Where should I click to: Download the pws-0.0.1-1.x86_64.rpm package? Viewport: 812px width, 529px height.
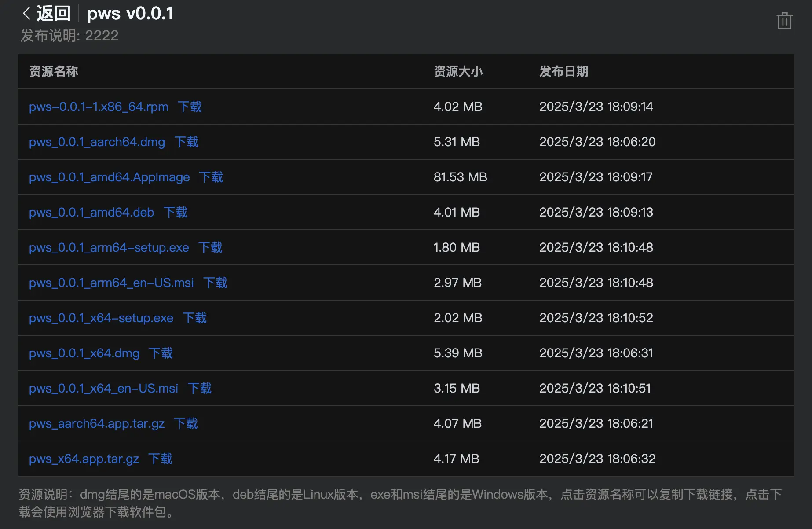click(190, 107)
